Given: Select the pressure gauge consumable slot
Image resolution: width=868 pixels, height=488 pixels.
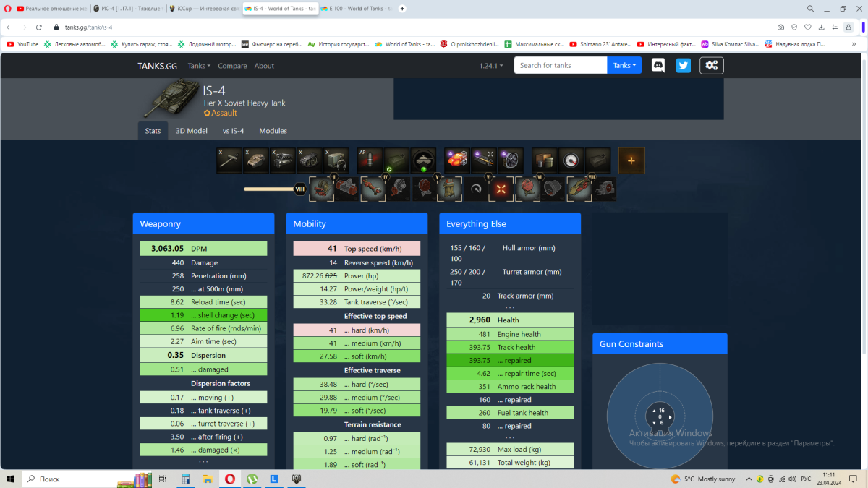Looking at the screenshot, I should click(x=571, y=160).
